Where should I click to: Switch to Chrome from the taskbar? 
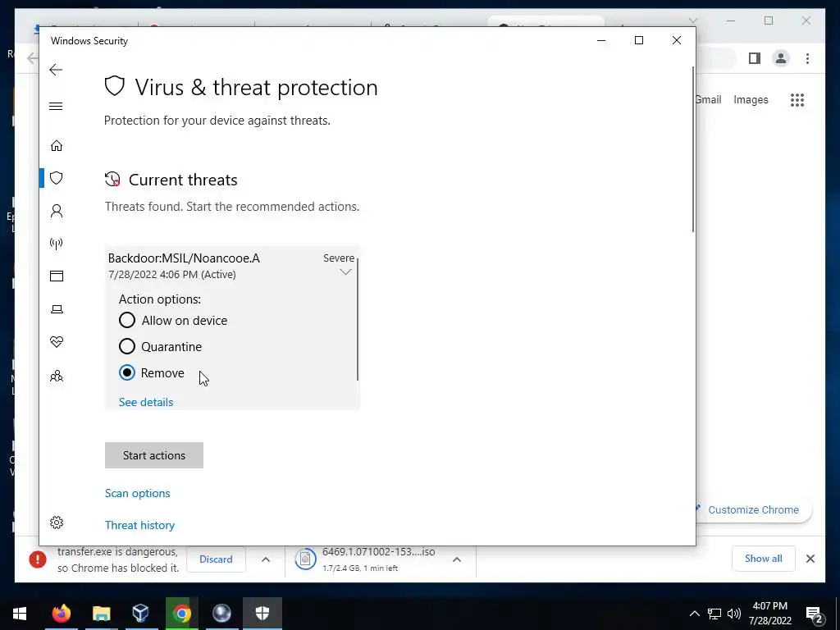click(181, 614)
